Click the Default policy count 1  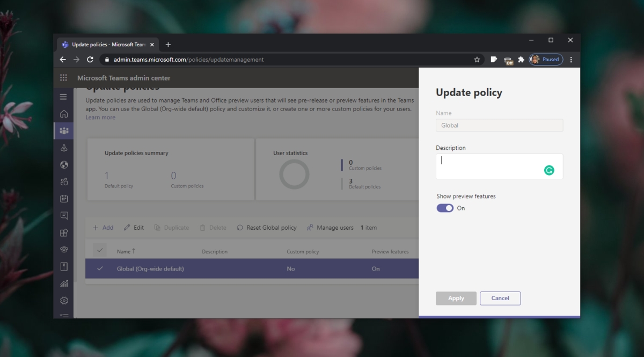pos(107,176)
